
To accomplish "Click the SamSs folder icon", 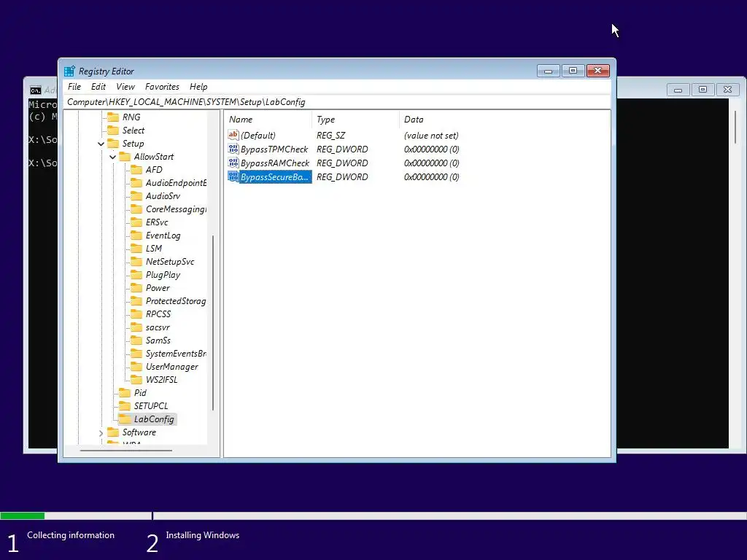I will tap(136, 340).
